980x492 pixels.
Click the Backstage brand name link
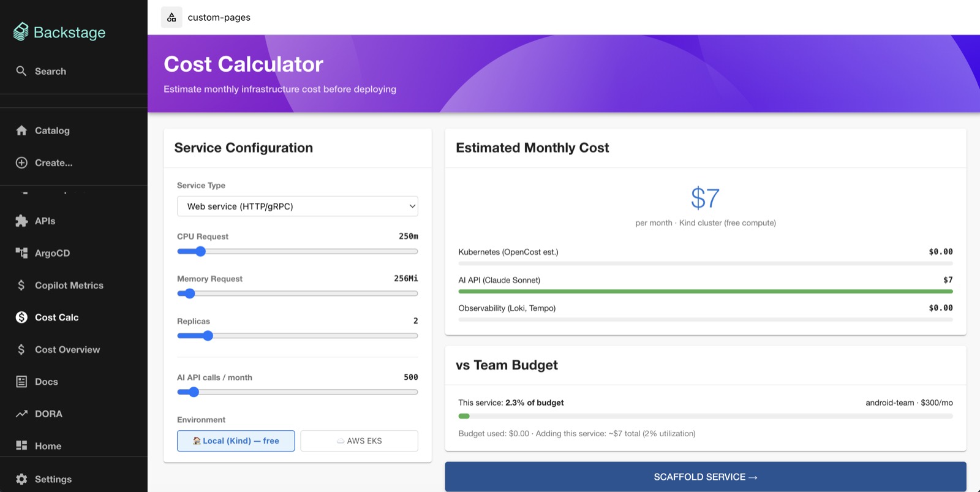coord(70,32)
